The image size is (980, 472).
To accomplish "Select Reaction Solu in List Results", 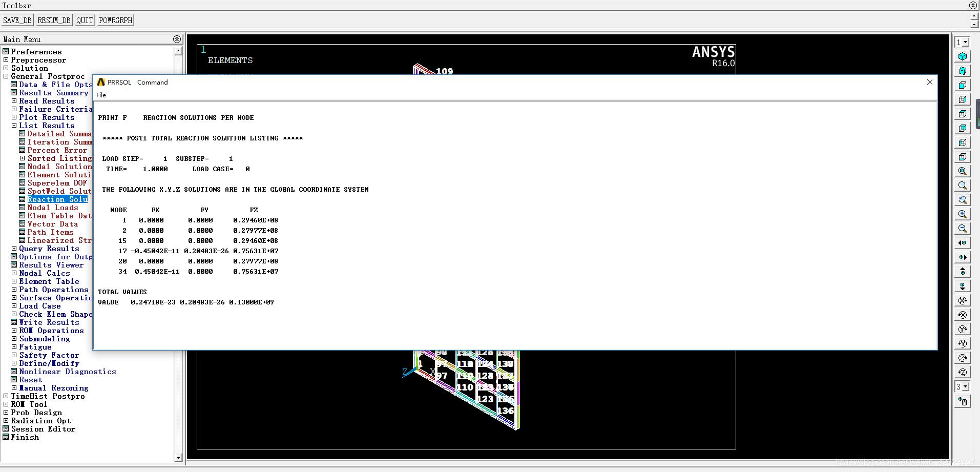I will 57,199.
